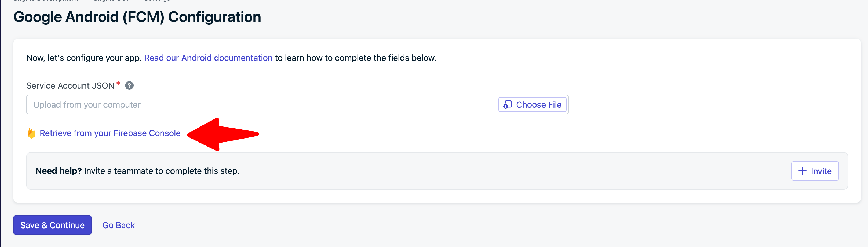Image resolution: width=868 pixels, height=247 pixels.
Task: Click Save & Continue
Action: (x=52, y=225)
